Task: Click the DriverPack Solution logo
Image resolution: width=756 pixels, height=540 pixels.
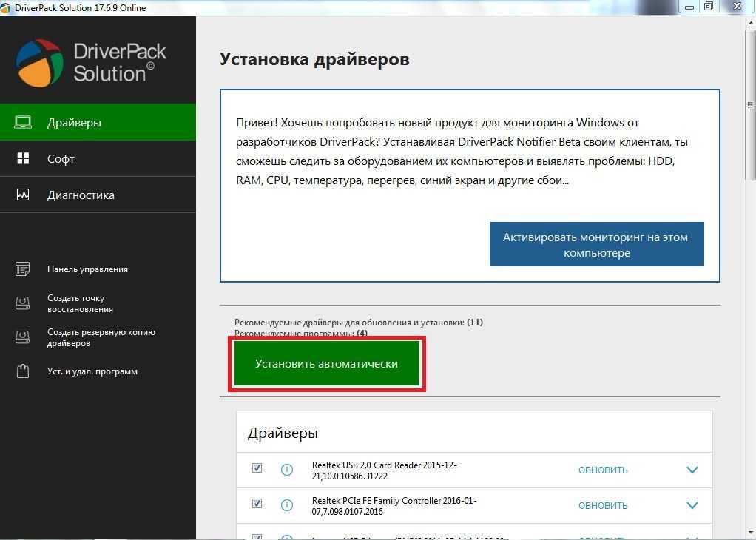Action: [x=91, y=63]
